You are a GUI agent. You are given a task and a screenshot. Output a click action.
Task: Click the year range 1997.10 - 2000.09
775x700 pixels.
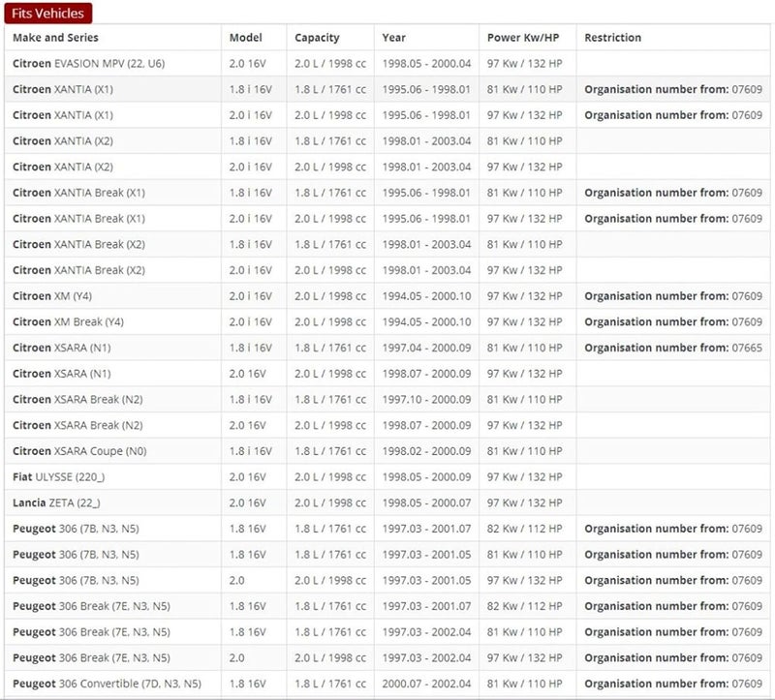[x=426, y=399]
